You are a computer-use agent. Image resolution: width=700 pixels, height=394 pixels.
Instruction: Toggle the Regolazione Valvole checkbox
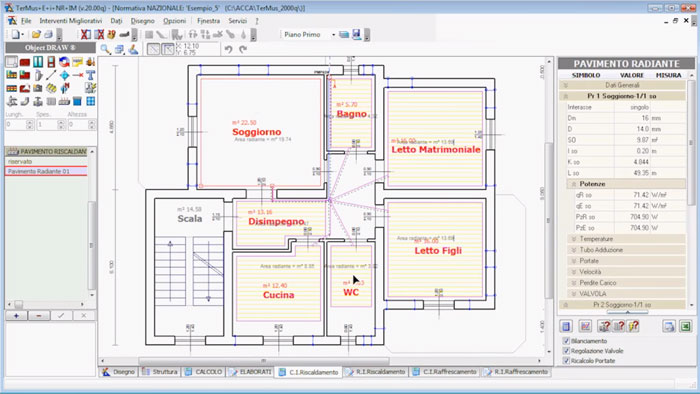pos(567,351)
